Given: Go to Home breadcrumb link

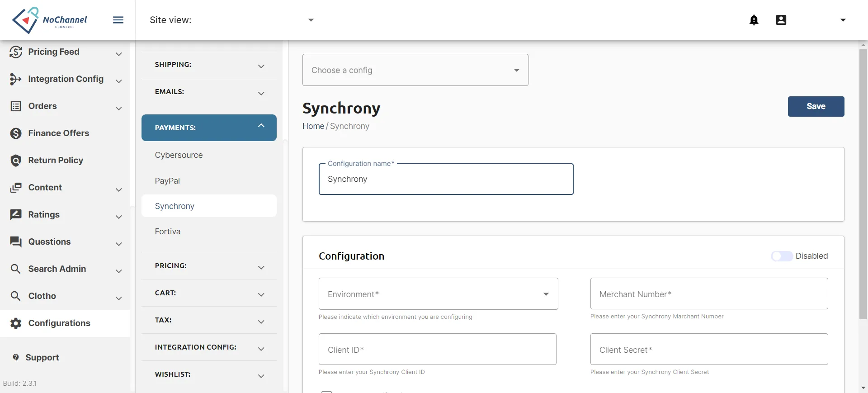Looking at the screenshot, I should (x=313, y=126).
